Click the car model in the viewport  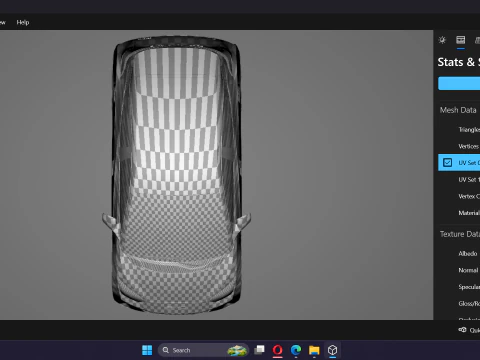click(x=176, y=175)
